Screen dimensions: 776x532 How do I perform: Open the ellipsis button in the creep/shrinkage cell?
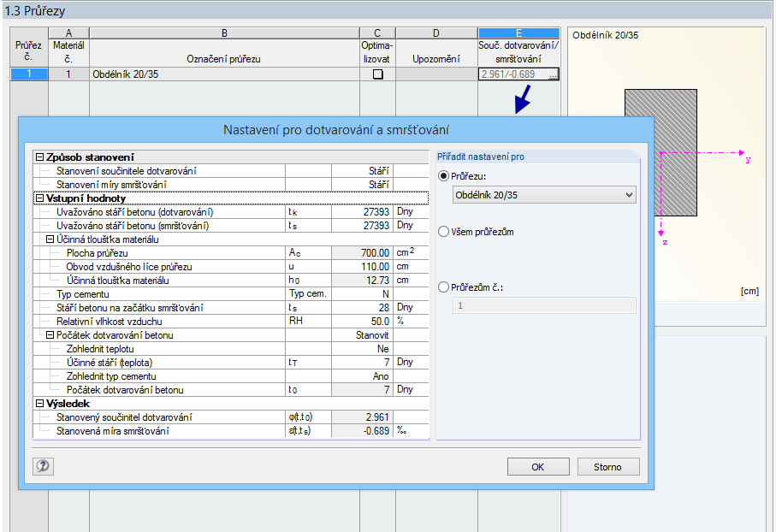(554, 74)
